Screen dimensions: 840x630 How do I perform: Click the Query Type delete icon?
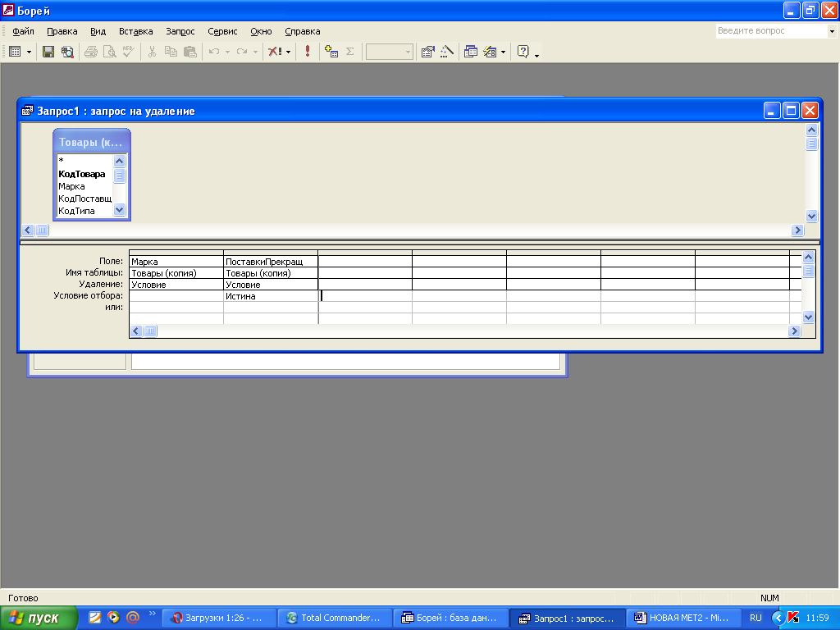[x=275, y=52]
